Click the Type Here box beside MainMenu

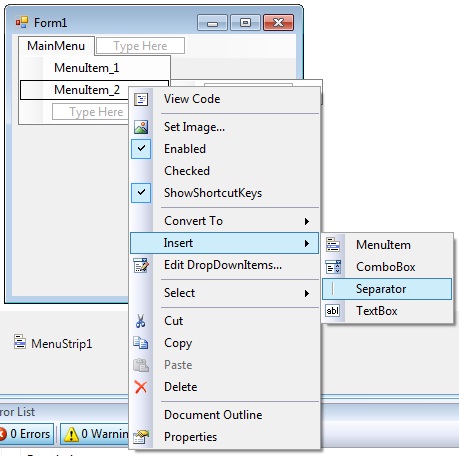pyautogui.click(x=140, y=46)
